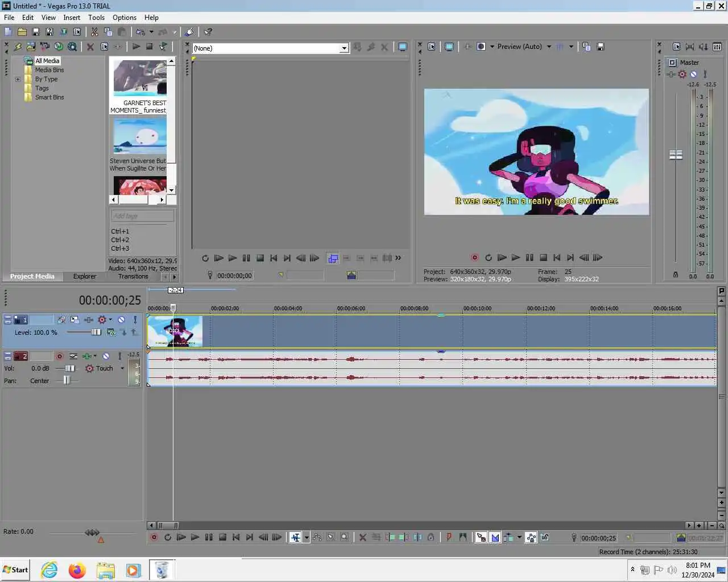Select the Tags folder in media tree
This screenshot has width=728, height=582.
(42, 88)
